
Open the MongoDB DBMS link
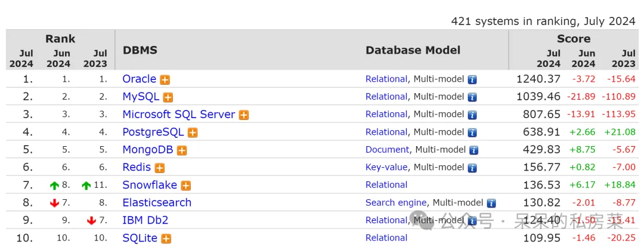click(148, 150)
